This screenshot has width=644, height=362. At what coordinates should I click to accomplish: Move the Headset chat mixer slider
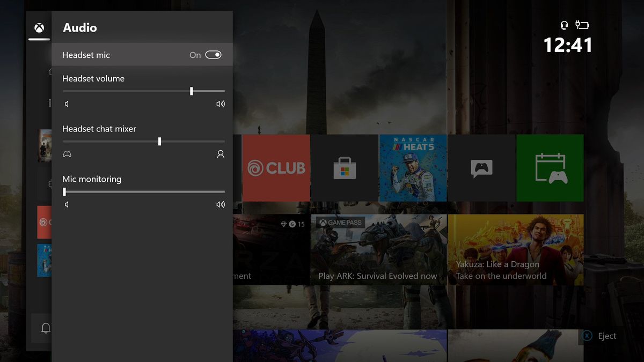[159, 141]
